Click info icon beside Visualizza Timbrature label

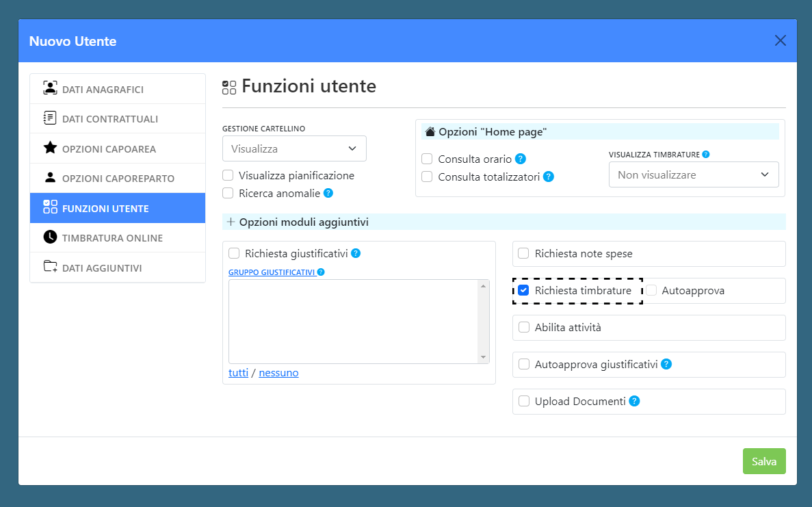pyautogui.click(x=705, y=155)
